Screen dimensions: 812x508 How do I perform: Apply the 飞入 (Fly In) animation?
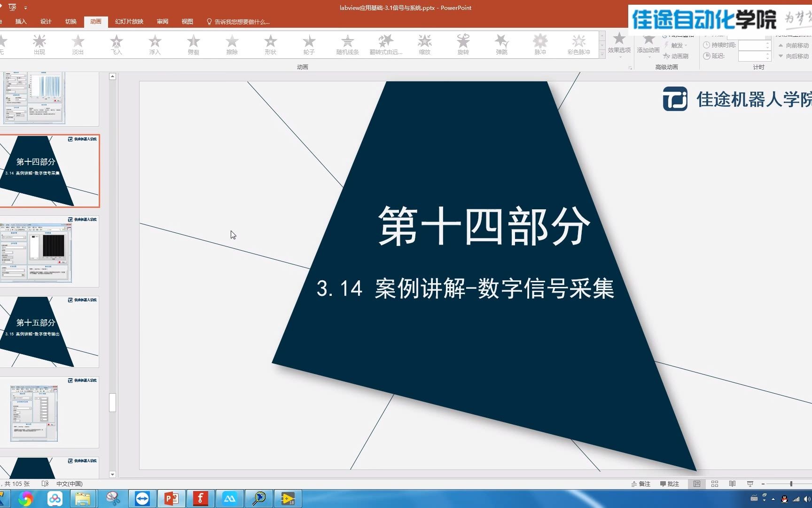(116, 45)
